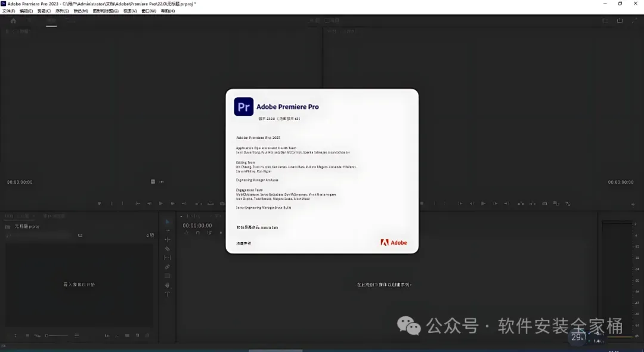The image size is (644, 352).
Task: Open Program monitor button editor plus icon
Action: 633,204
